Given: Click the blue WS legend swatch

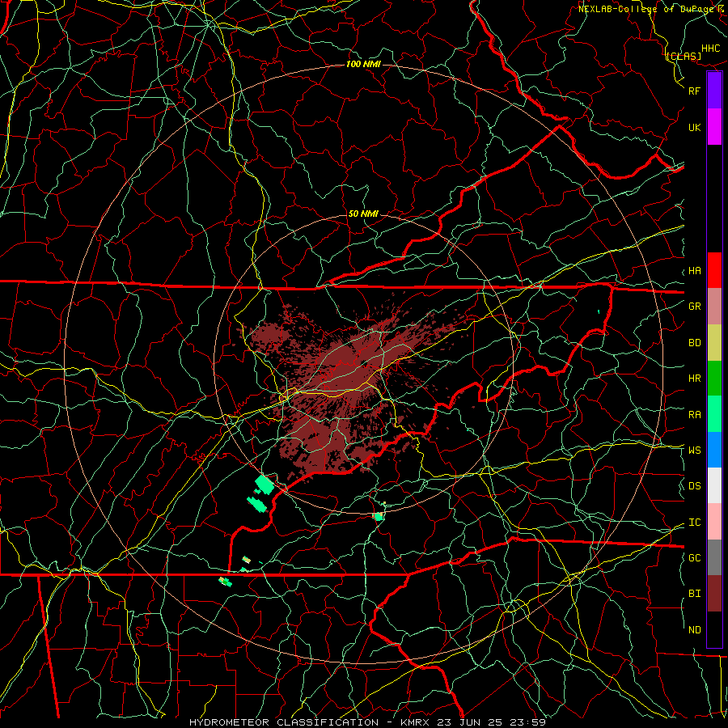Looking at the screenshot, I should (x=714, y=450).
